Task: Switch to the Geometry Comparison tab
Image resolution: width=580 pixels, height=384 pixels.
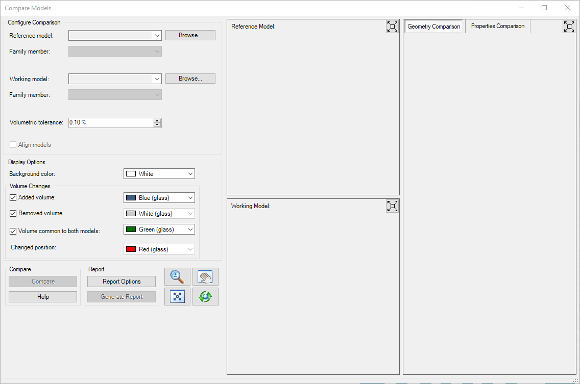Action: [434, 26]
